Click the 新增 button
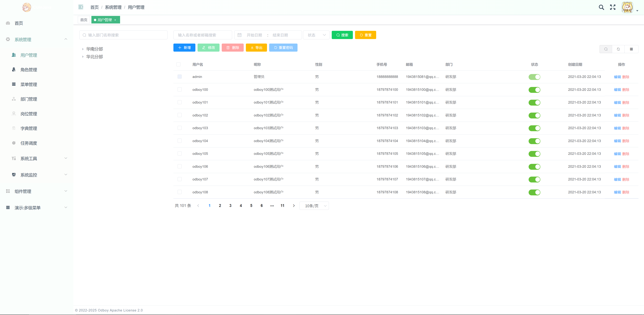Image resolution: width=644 pixels, height=315 pixels. [x=184, y=48]
